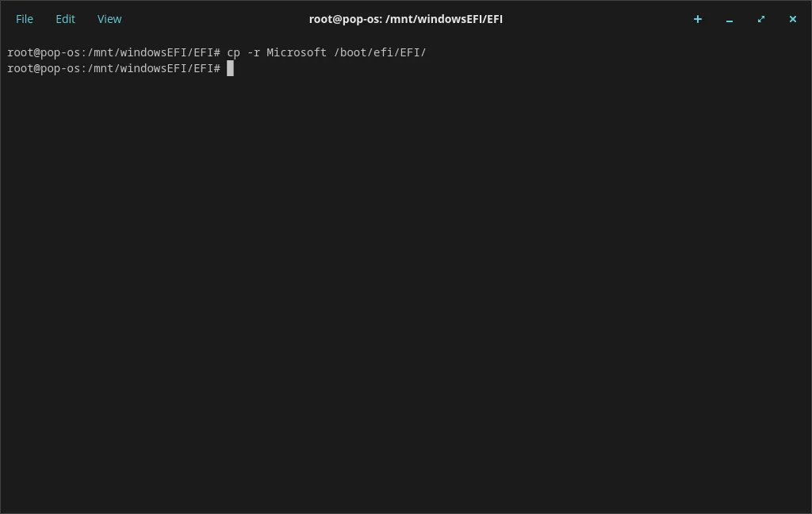The width and height of the screenshot is (812, 514).
Task: Open the Edit menu
Action: (x=65, y=19)
